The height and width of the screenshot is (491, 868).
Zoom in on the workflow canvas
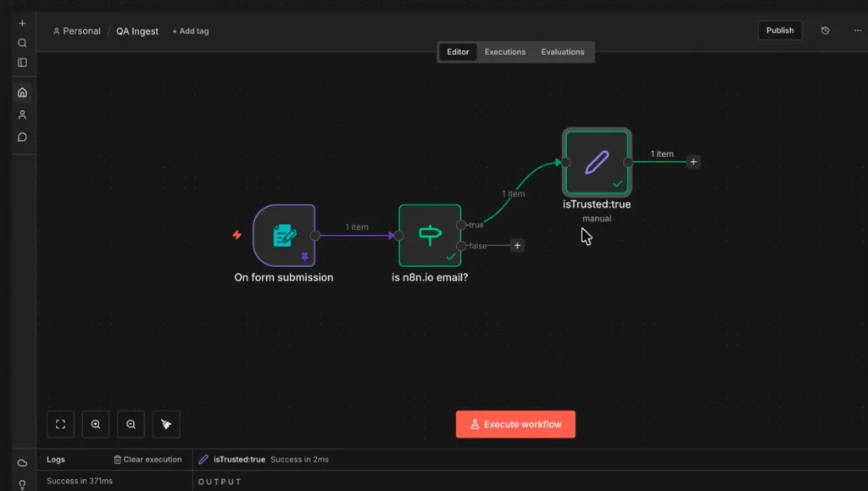click(96, 424)
